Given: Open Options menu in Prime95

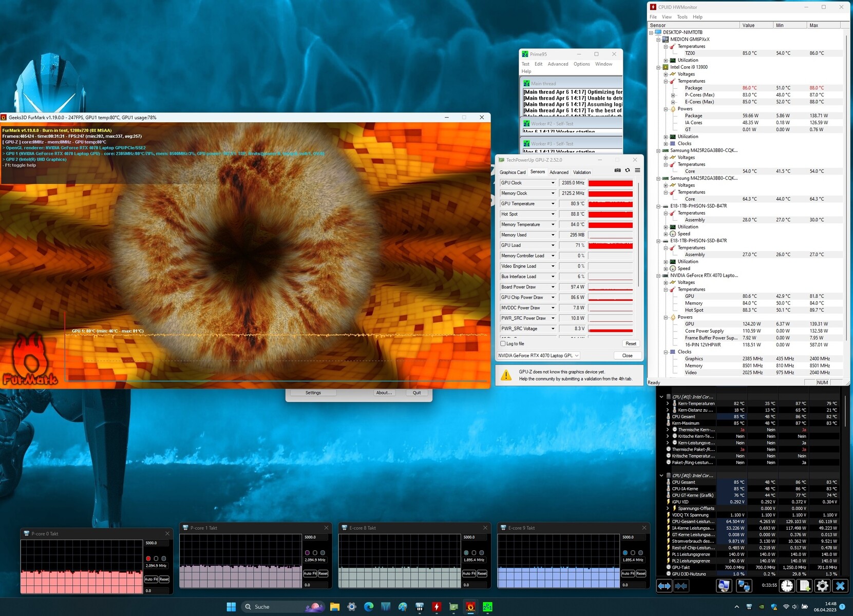Looking at the screenshot, I should pos(582,64).
